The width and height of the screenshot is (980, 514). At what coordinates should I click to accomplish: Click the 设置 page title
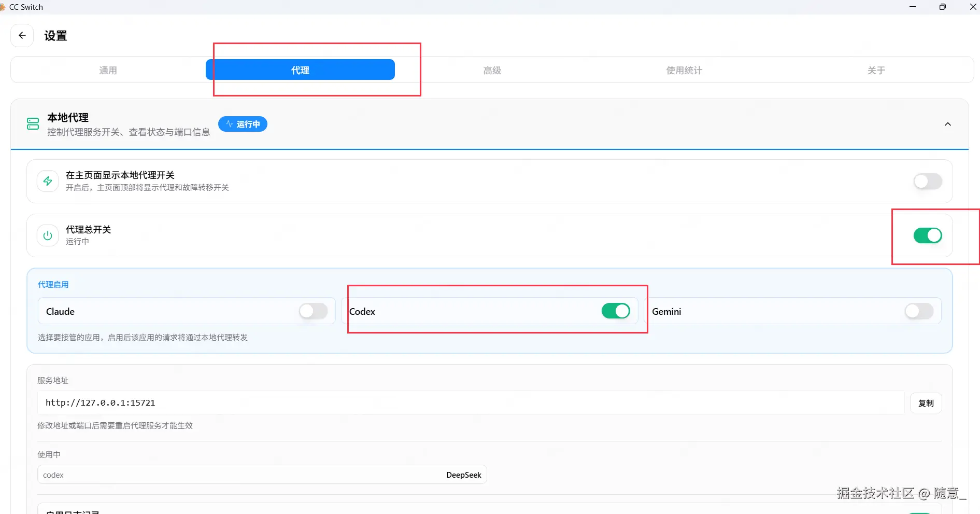tap(55, 36)
